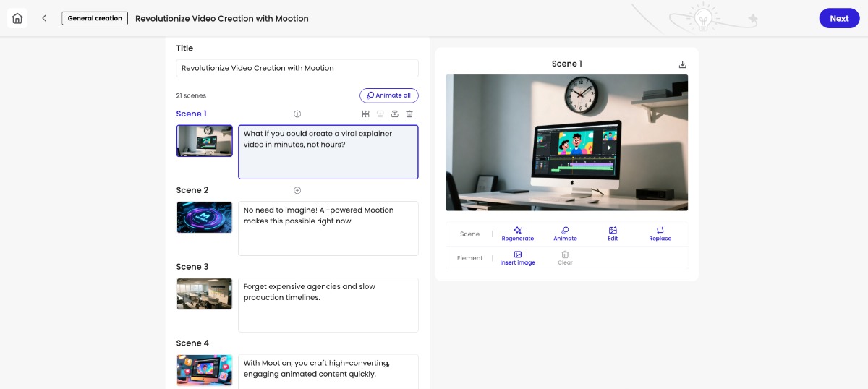Edit the Title input field

pos(297,68)
